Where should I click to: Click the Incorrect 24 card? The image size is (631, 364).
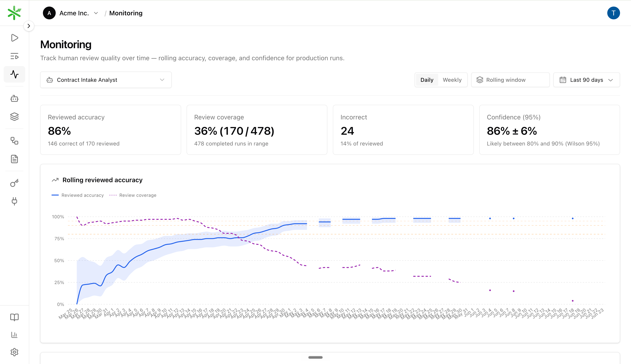pos(403,130)
